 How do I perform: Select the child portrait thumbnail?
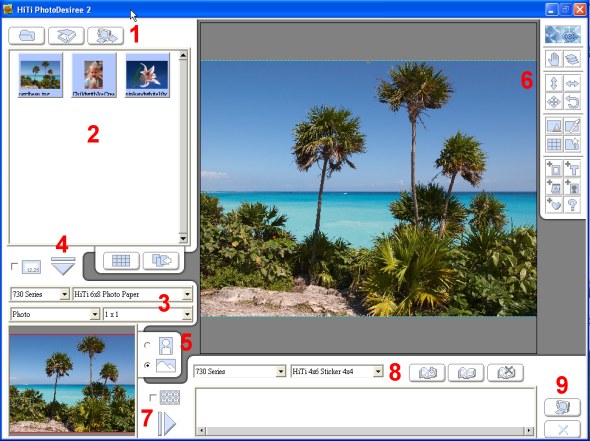[94, 75]
